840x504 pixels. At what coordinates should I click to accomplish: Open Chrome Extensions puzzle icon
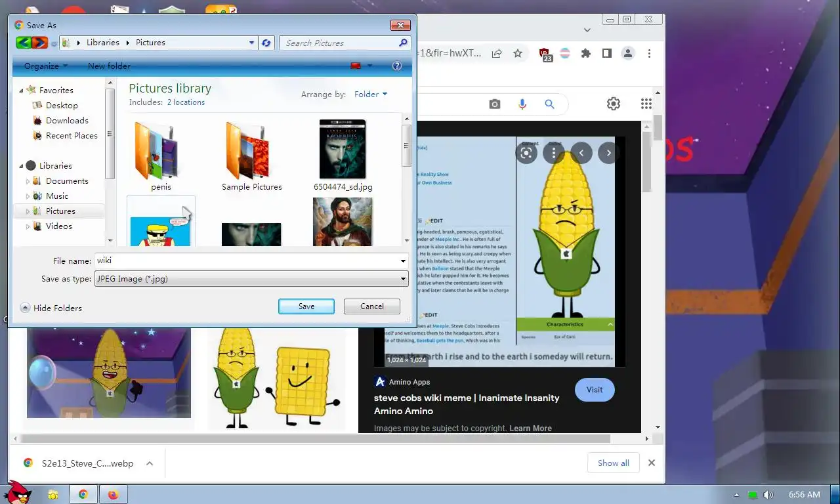[x=586, y=53]
